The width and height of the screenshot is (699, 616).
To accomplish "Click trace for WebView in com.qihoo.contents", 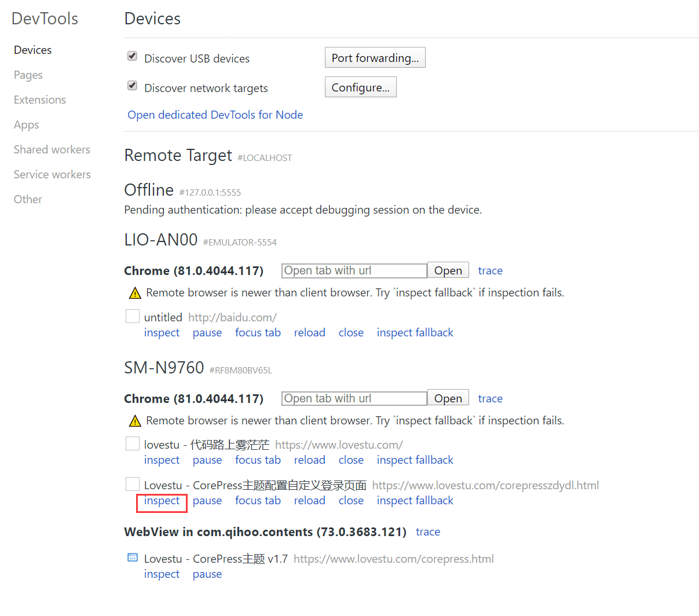I will tap(427, 532).
